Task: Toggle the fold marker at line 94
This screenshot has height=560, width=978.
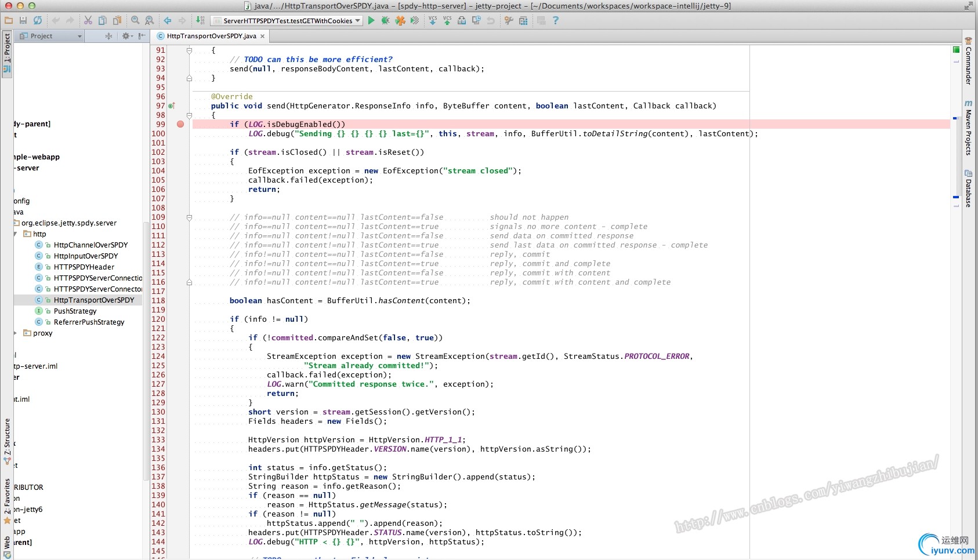Action: [x=189, y=78]
